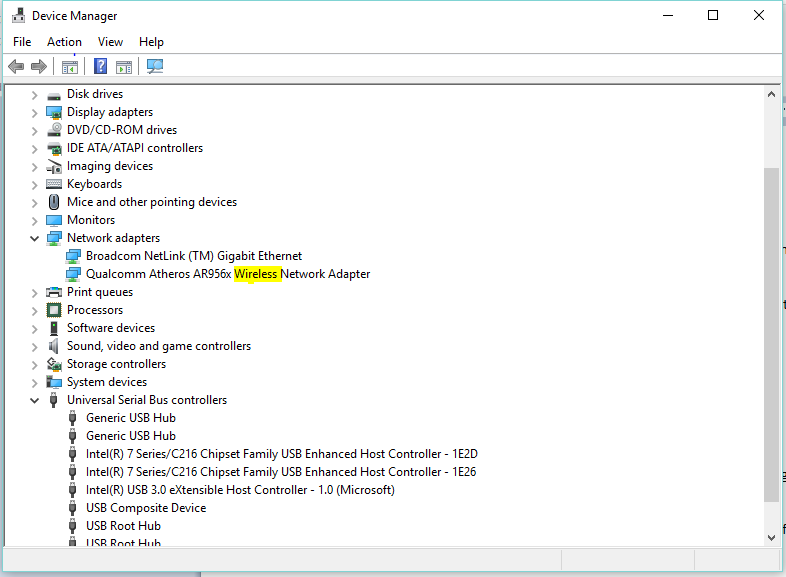The width and height of the screenshot is (786, 577).
Task: Click the Display adapters category icon
Action: [54, 112]
